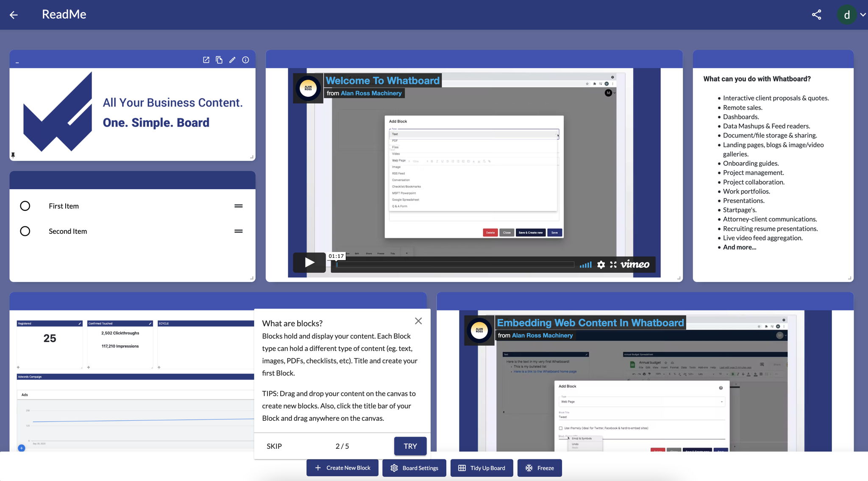Click the blue plus circle on dashboard block
Image resolution: width=868 pixels, height=481 pixels.
coord(22,448)
